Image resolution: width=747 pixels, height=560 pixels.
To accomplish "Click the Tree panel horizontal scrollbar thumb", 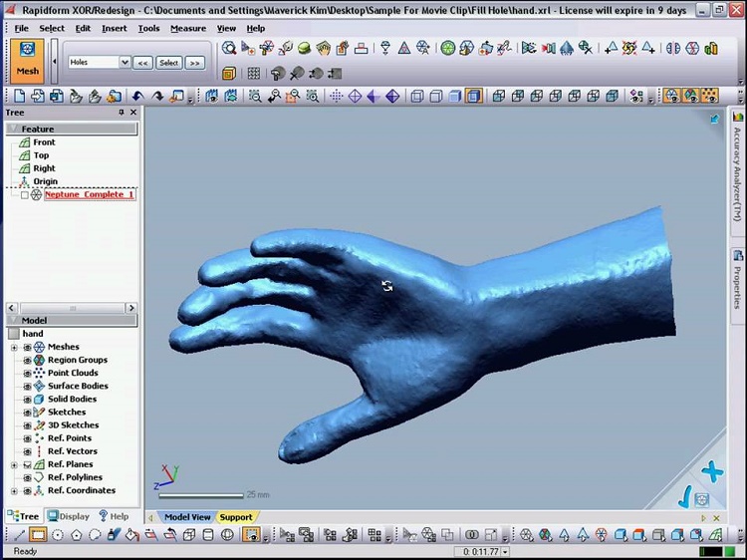I will [73, 308].
